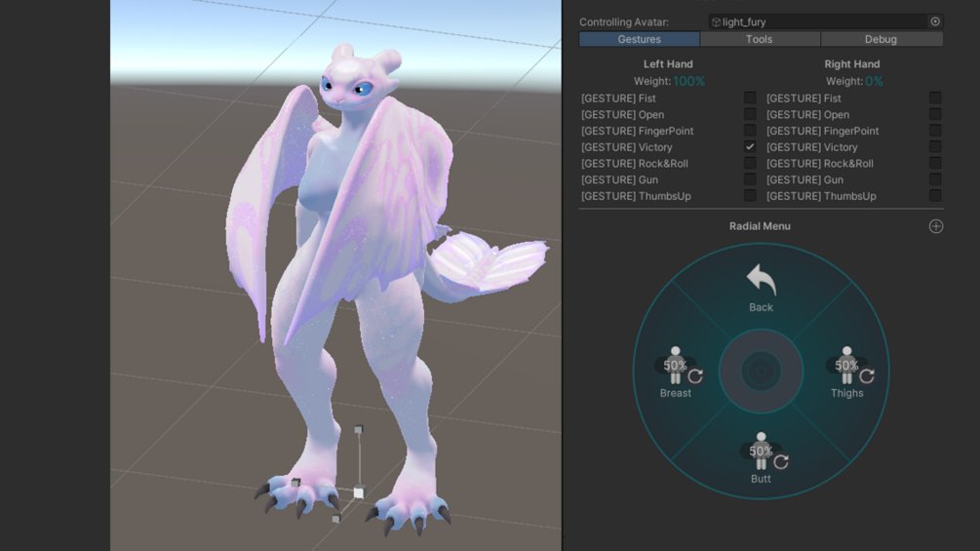This screenshot has height=551, width=980.
Task: Enable Left Hand ThumbsUp gesture
Action: (750, 196)
